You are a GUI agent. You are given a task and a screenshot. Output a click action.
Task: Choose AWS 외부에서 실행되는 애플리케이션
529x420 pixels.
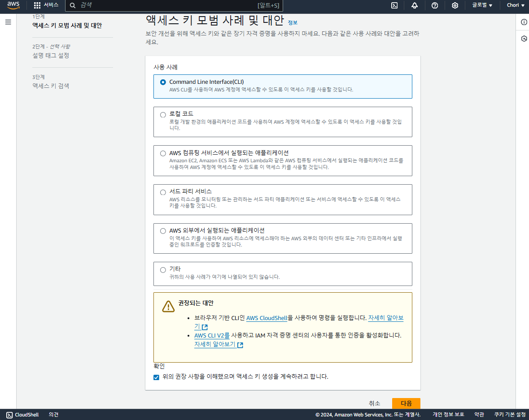point(163,231)
